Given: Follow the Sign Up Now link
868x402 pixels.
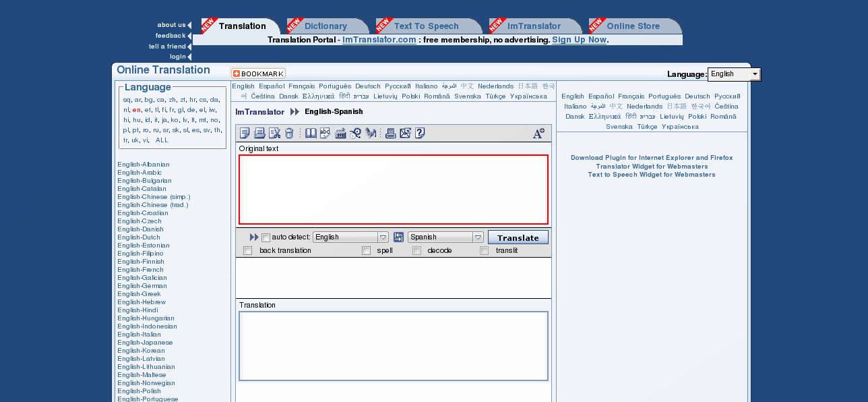Looking at the screenshot, I should point(579,40).
